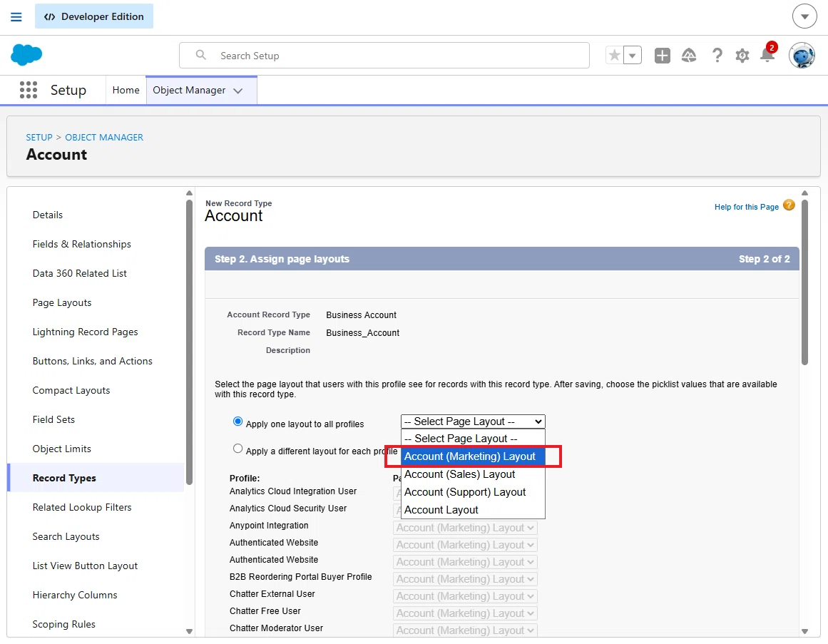Open Hierarchy Columns in the sidebar
This screenshot has height=644, width=828.
75,595
